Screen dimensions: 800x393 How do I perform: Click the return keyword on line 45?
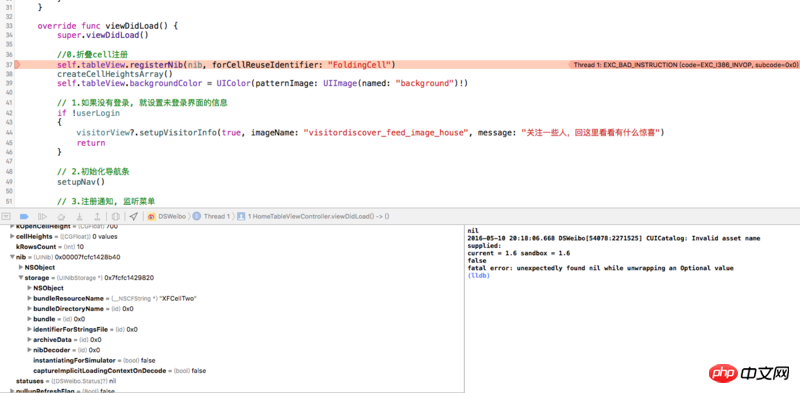click(91, 143)
